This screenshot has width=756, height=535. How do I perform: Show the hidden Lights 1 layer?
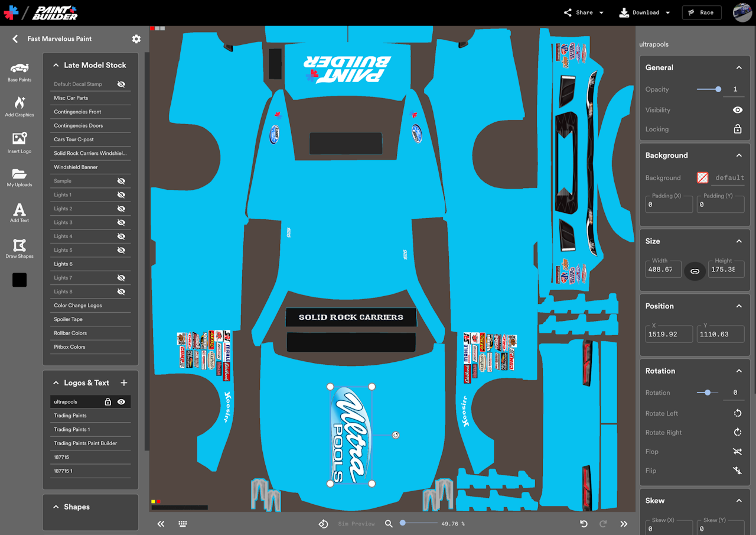(x=121, y=195)
